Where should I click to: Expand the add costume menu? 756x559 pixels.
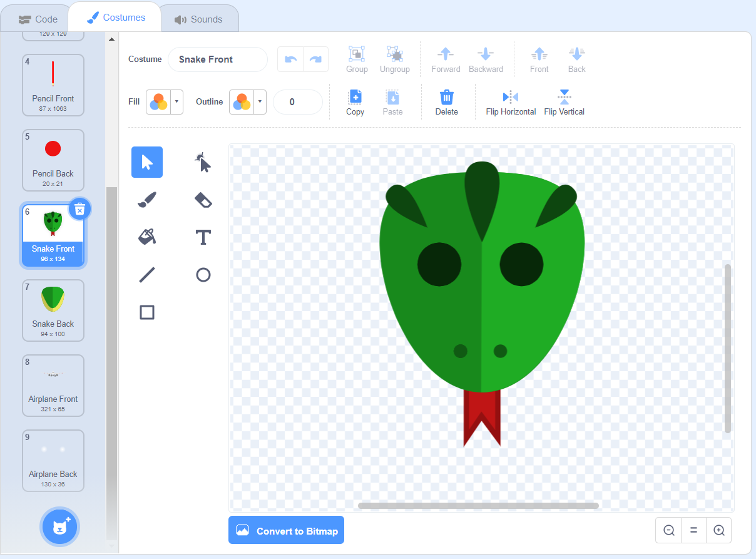point(59,526)
